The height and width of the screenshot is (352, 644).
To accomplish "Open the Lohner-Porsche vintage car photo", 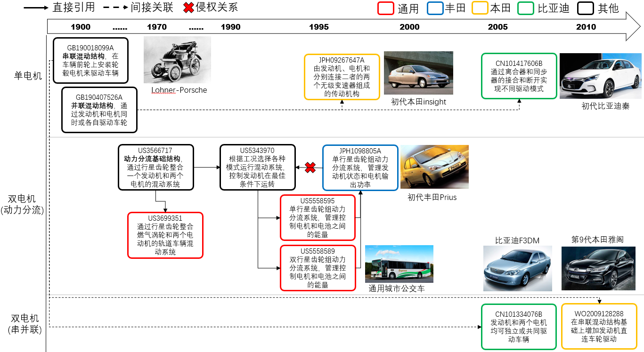I will (177, 60).
